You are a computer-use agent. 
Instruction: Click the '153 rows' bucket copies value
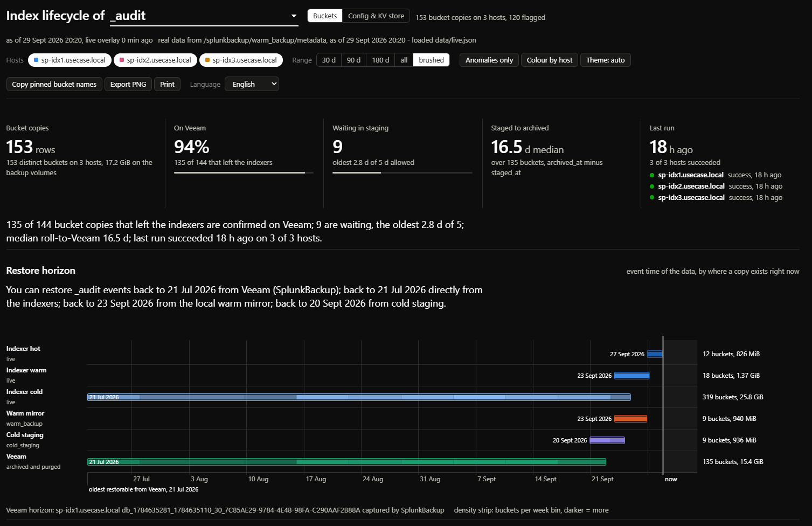click(x=31, y=147)
